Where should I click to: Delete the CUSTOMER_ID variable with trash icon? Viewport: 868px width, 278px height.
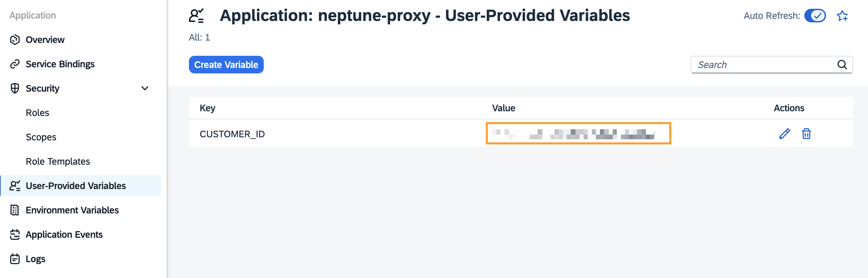tap(806, 134)
